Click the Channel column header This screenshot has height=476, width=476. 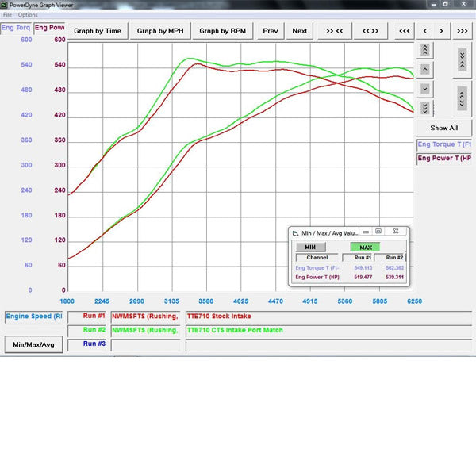[317, 257]
